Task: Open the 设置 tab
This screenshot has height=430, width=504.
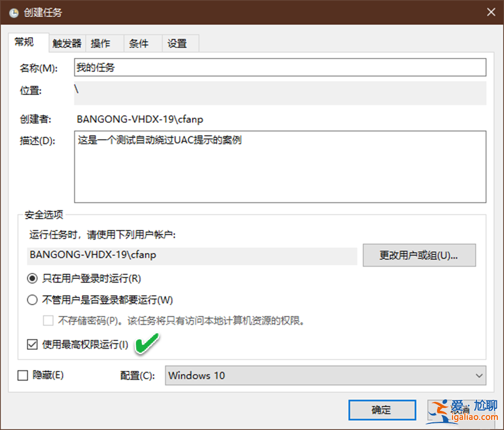Action: click(176, 43)
